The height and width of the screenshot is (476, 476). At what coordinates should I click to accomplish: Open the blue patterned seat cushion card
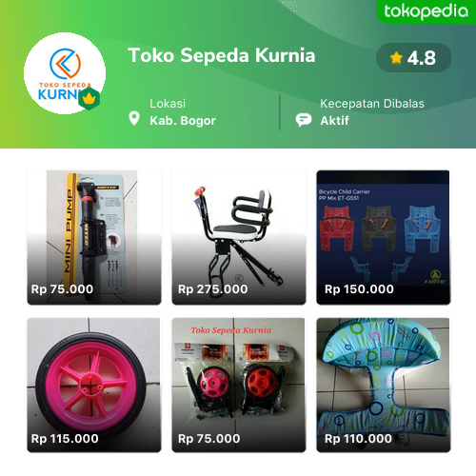coord(384,385)
